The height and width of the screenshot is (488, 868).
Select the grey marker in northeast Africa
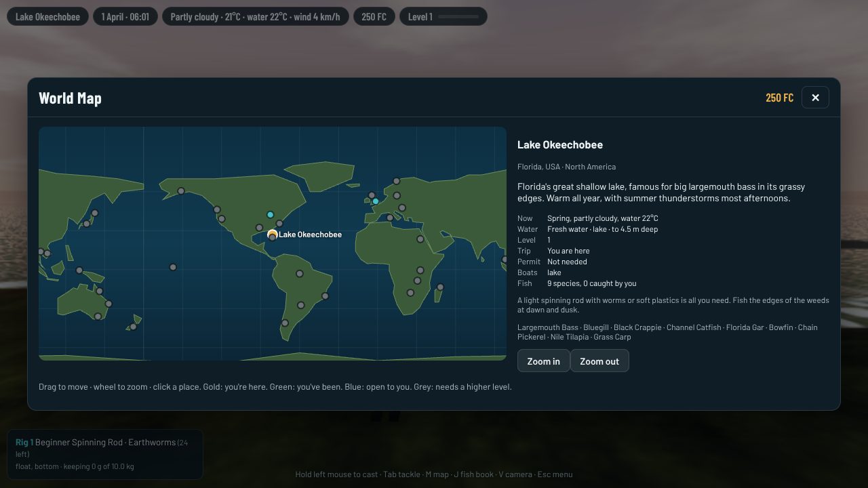[x=420, y=239]
